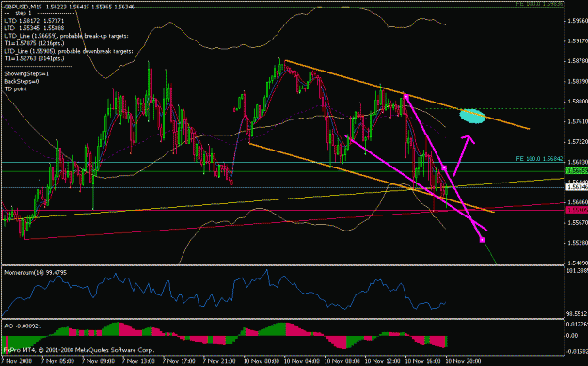Click the 'ShowingSteps=1' parameter text
This screenshot has width=588, height=366.
point(26,74)
